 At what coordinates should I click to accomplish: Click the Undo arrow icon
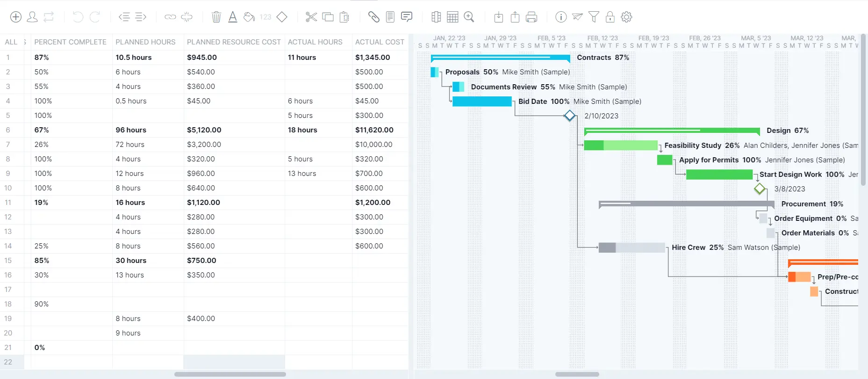point(78,17)
